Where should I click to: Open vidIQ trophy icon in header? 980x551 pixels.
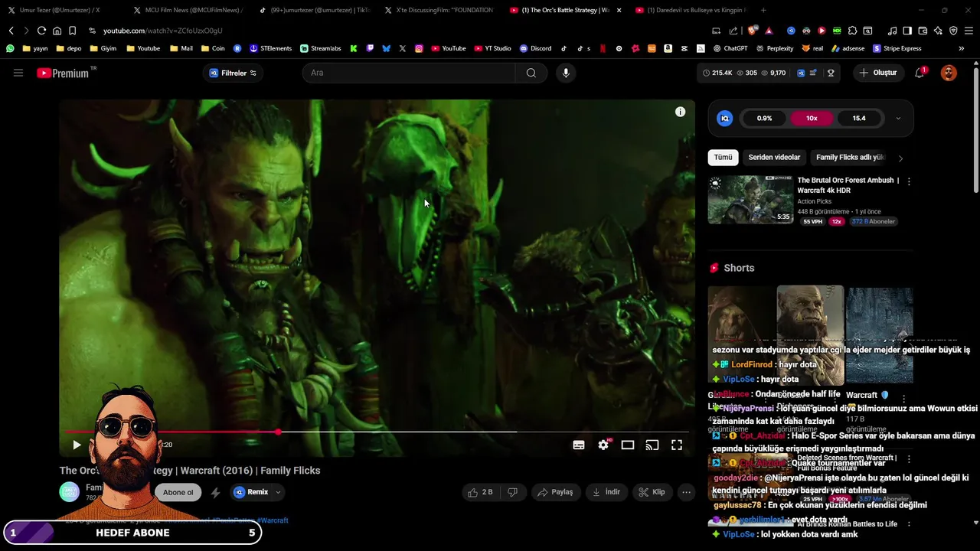(831, 73)
